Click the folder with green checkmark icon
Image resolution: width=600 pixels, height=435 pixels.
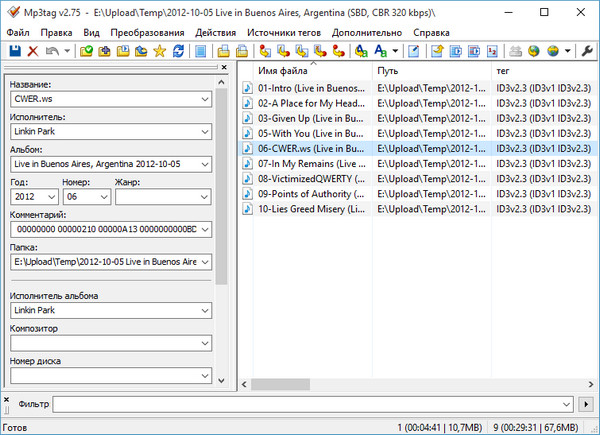87,50
